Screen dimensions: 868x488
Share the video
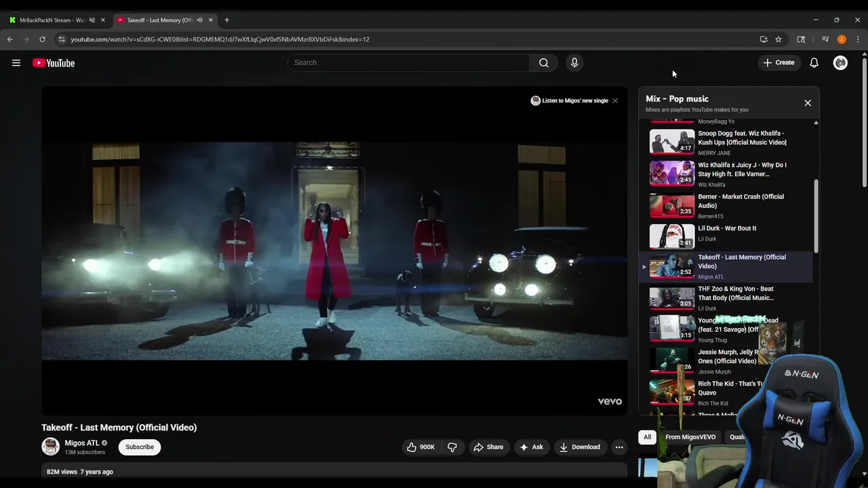tap(488, 447)
